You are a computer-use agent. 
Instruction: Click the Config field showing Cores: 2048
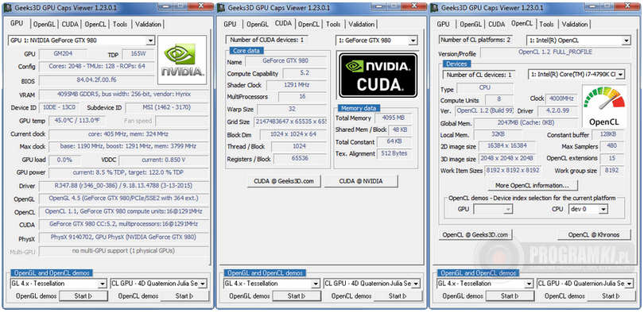click(96, 67)
